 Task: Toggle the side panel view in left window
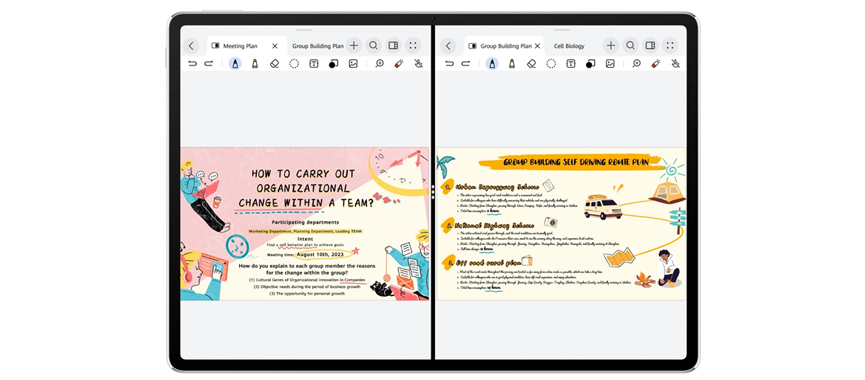393,45
